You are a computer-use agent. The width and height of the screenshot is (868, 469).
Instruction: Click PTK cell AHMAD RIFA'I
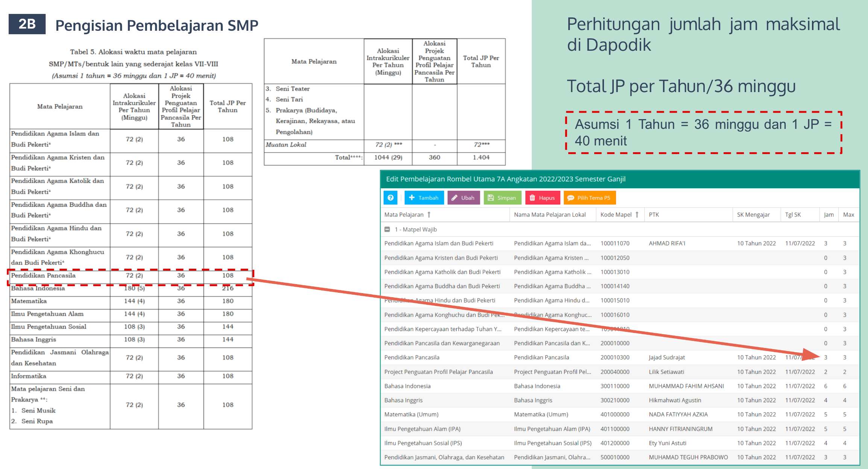coord(667,243)
